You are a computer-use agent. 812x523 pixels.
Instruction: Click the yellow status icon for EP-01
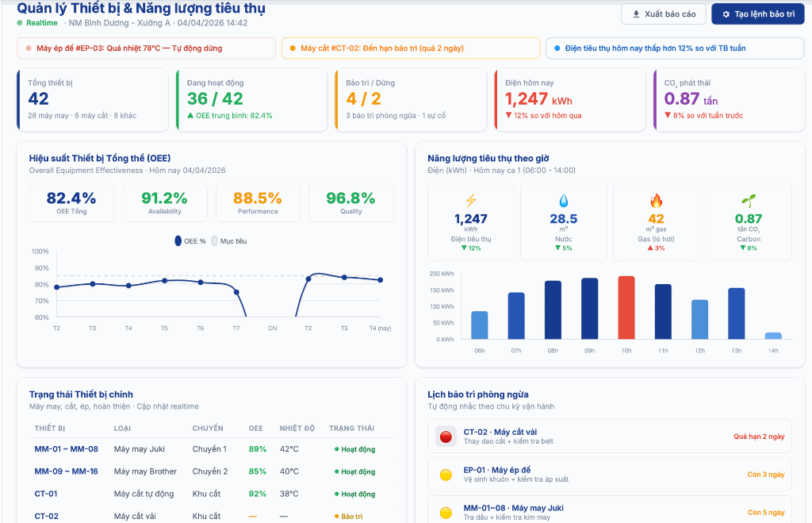pyautogui.click(x=446, y=475)
